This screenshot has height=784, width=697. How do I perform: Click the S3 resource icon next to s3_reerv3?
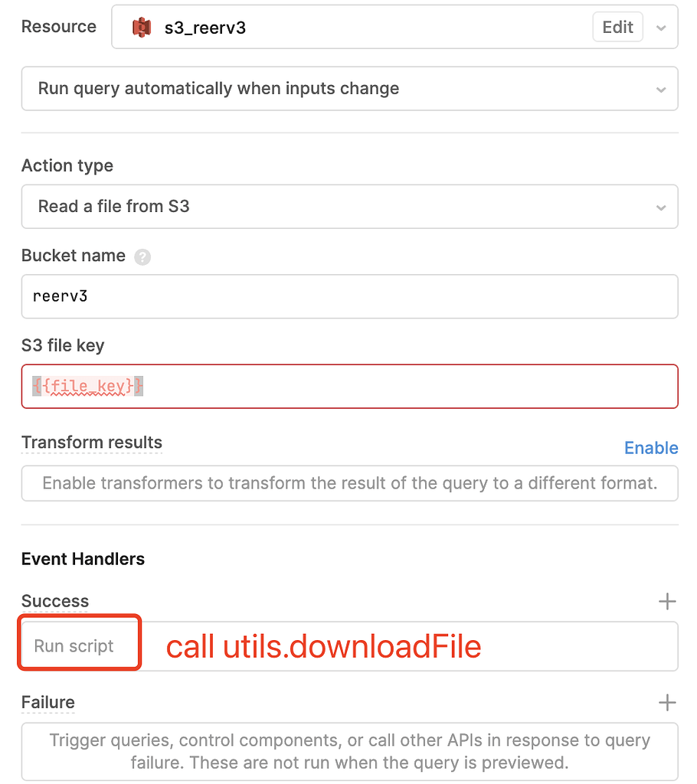(142, 27)
